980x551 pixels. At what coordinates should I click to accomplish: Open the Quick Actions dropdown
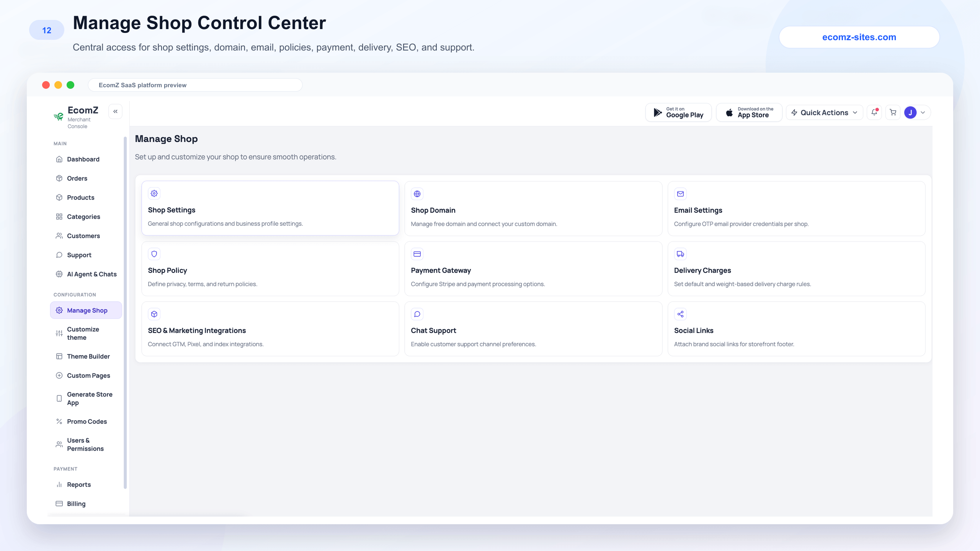point(824,112)
